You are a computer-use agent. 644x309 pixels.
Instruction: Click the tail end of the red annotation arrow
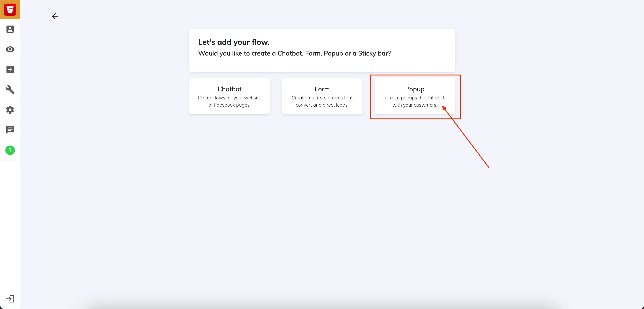tap(488, 167)
